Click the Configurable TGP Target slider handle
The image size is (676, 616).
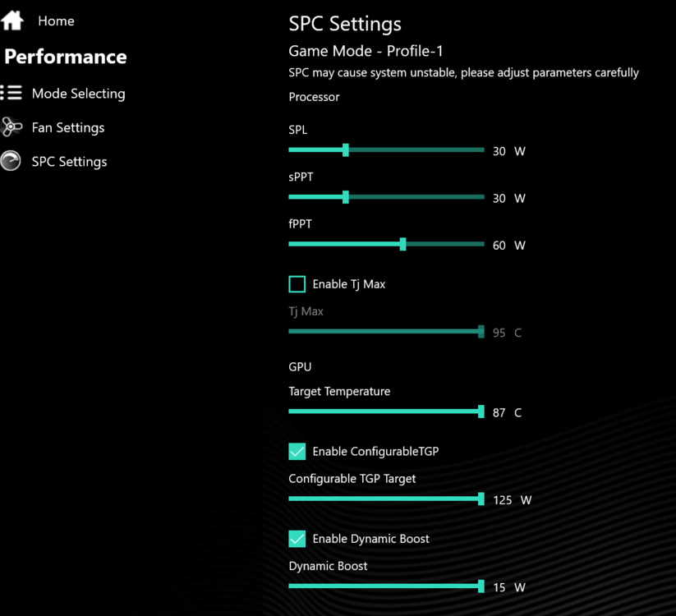(x=481, y=499)
